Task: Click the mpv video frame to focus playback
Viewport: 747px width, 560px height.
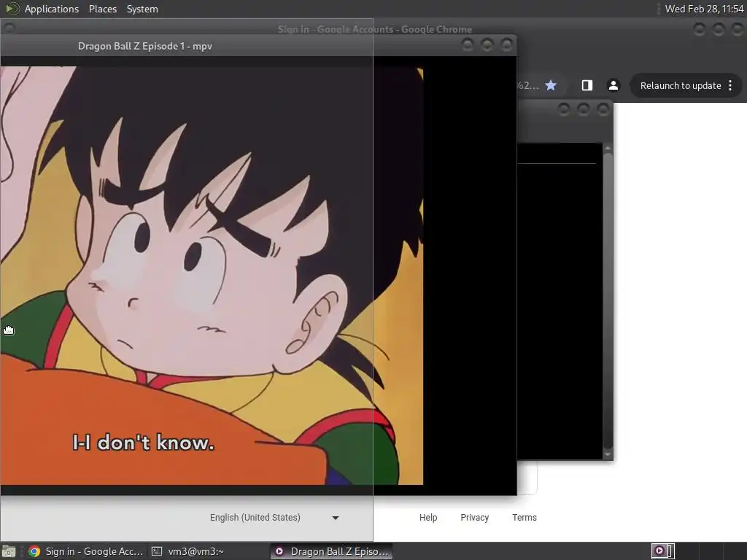Action: [x=212, y=275]
